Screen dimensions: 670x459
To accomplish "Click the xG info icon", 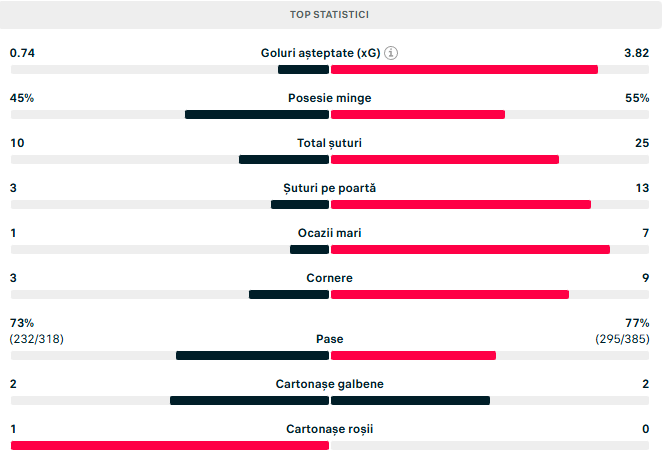I will pos(391,53).
